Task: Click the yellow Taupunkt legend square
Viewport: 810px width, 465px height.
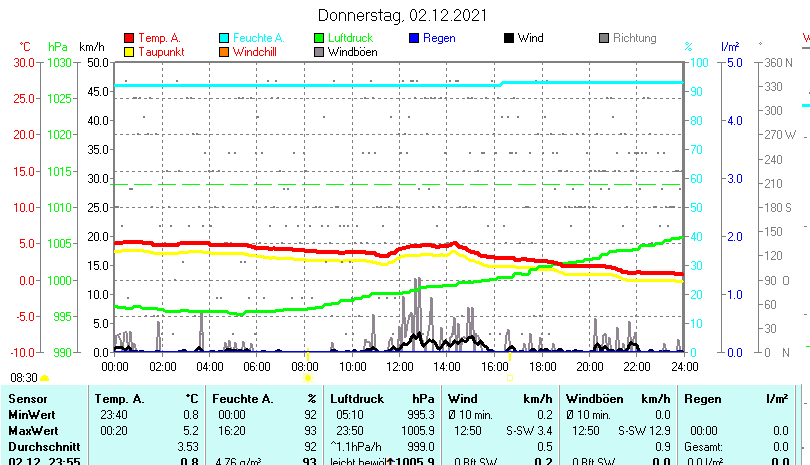Action: pyautogui.click(x=129, y=52)
